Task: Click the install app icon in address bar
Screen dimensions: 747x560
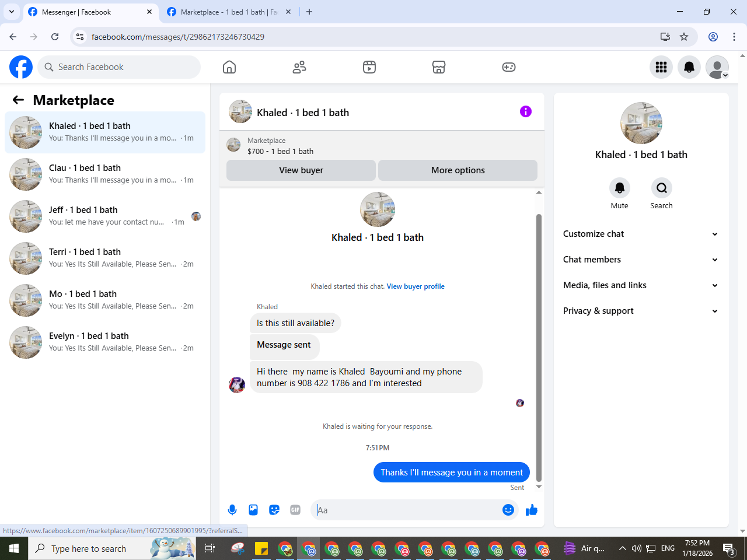Action: point(665,37)
